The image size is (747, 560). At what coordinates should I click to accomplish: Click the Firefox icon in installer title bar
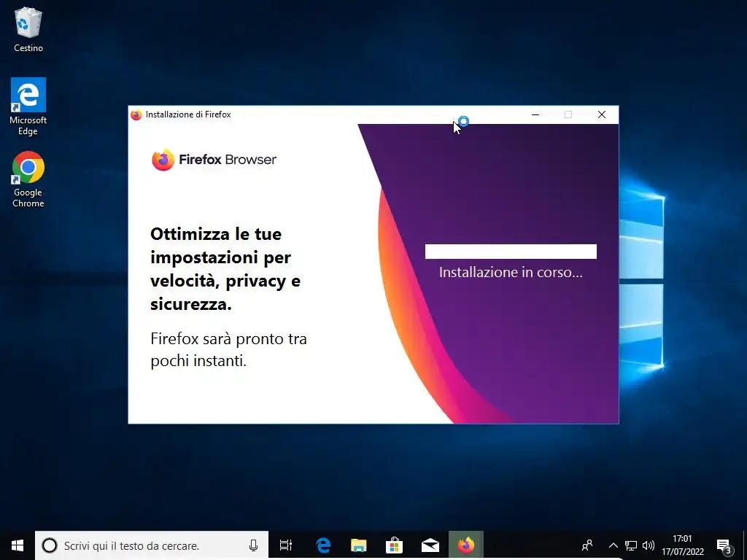click(136, 114)
